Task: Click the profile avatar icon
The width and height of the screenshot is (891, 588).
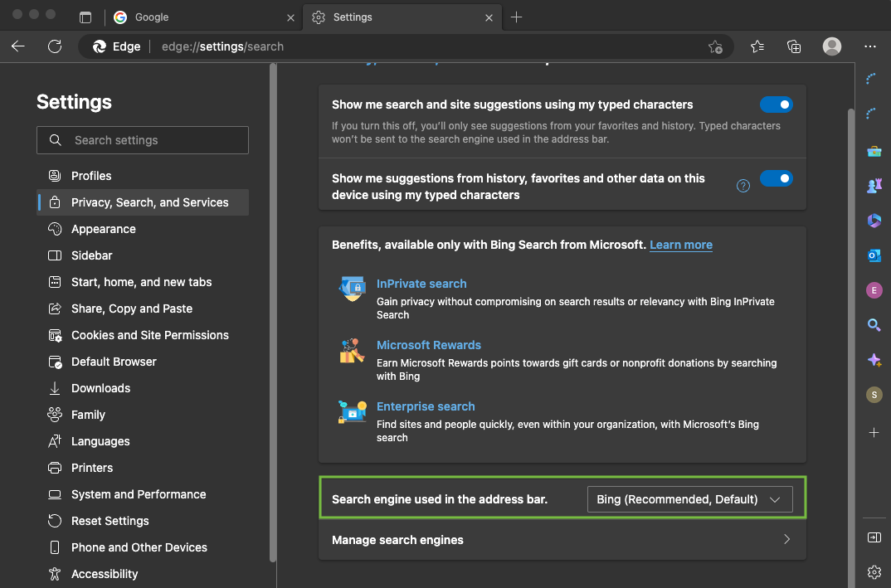Action: coord(831,46)
